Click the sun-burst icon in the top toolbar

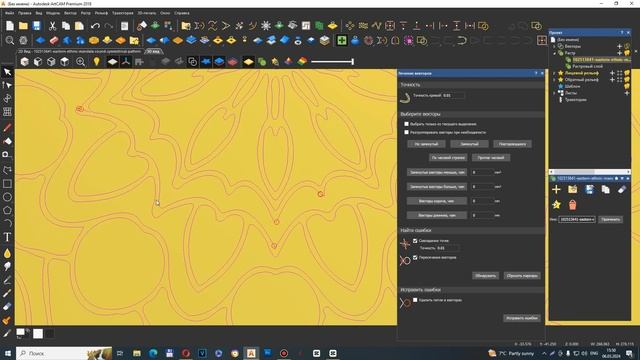pos(266,26)
